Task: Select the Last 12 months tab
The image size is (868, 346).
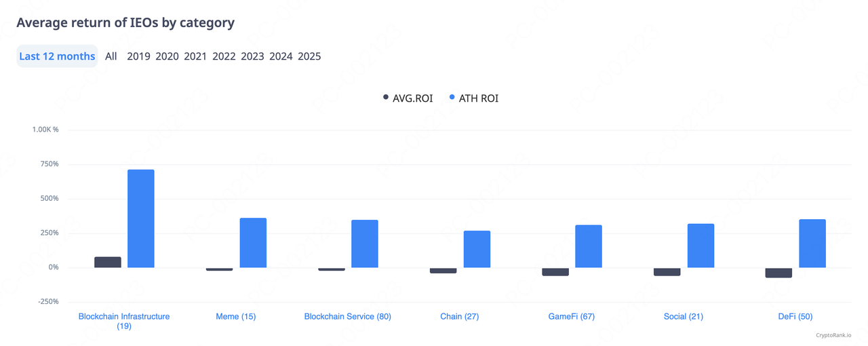Action: tap(57, 56)
